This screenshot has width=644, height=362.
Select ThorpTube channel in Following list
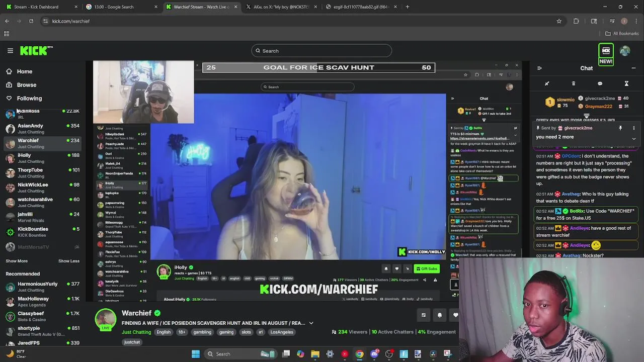[x=42, y=172]
